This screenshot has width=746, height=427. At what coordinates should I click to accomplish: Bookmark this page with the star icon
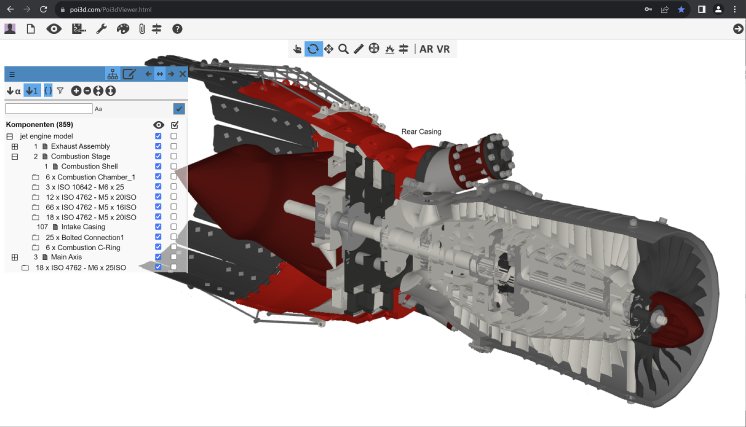point(681,10)
